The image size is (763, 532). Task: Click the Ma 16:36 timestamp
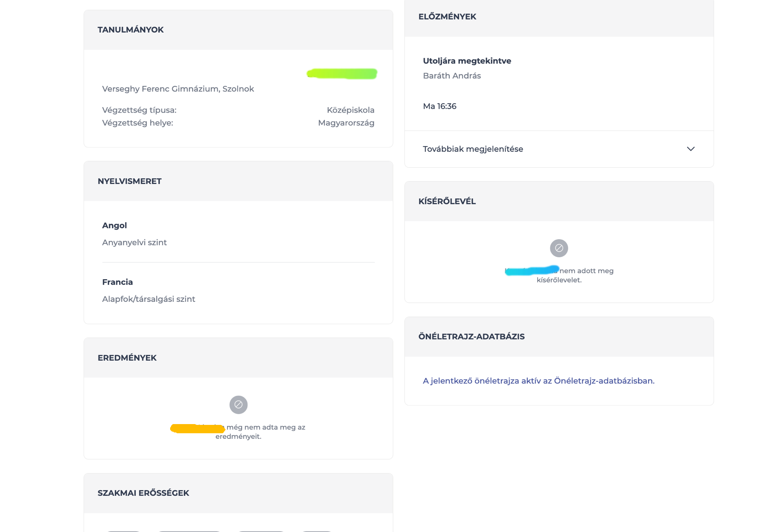pyautogui.click(x=439, y=106)
